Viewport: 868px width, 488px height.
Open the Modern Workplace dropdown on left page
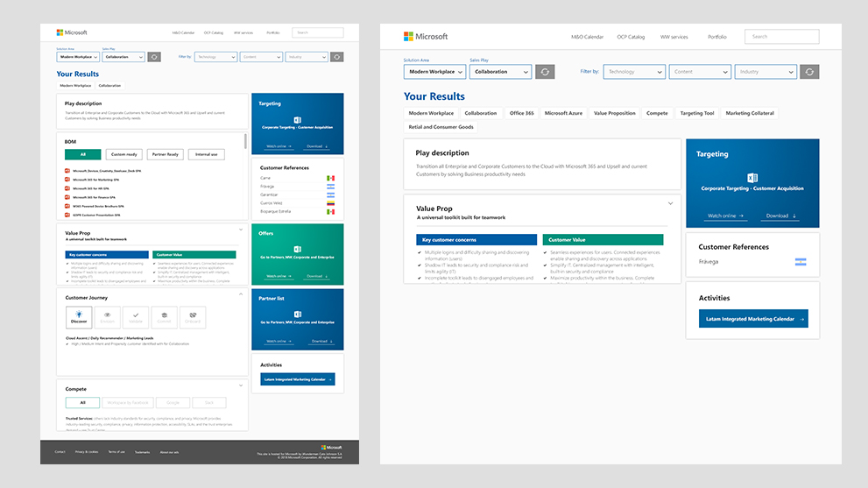tap(77, 57)
